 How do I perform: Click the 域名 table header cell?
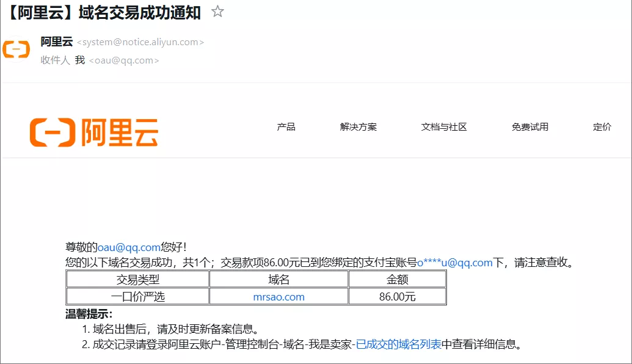[x=278, y=279]
